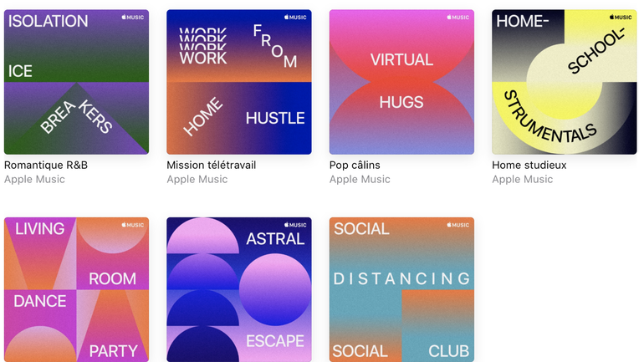
Task: Click the Home studieux title
Action: [x=529, y=165]
